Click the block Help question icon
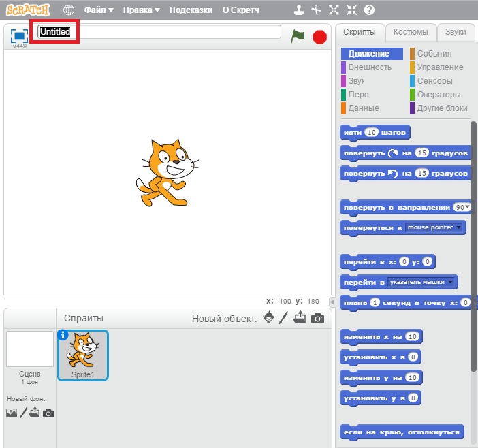478x448 pixels. tap(369, 10)
